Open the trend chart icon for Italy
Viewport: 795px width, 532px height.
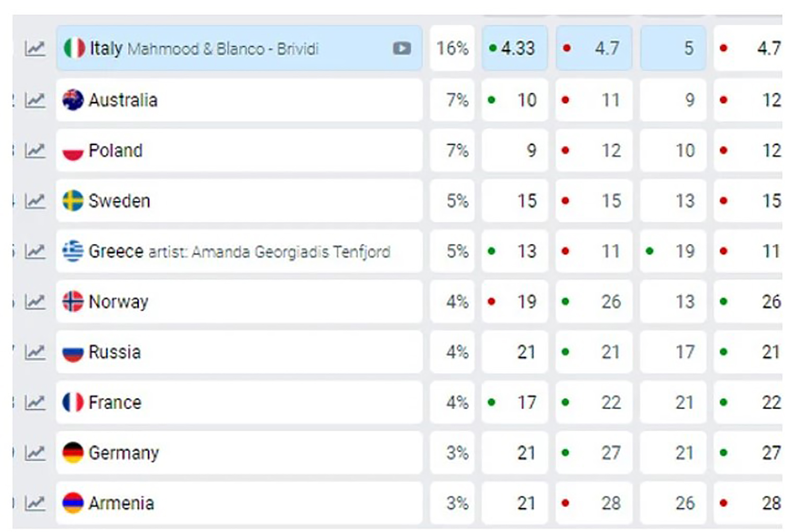(35, 48)
